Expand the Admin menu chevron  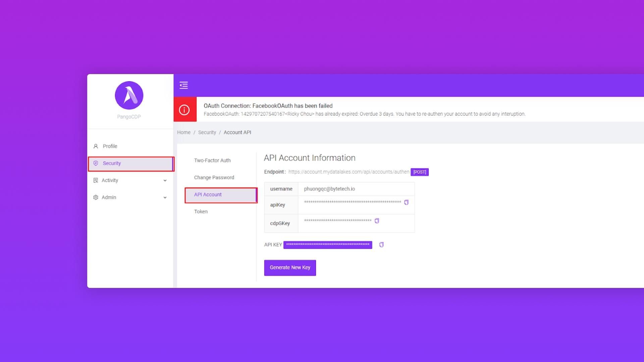(x=165, y=197)
